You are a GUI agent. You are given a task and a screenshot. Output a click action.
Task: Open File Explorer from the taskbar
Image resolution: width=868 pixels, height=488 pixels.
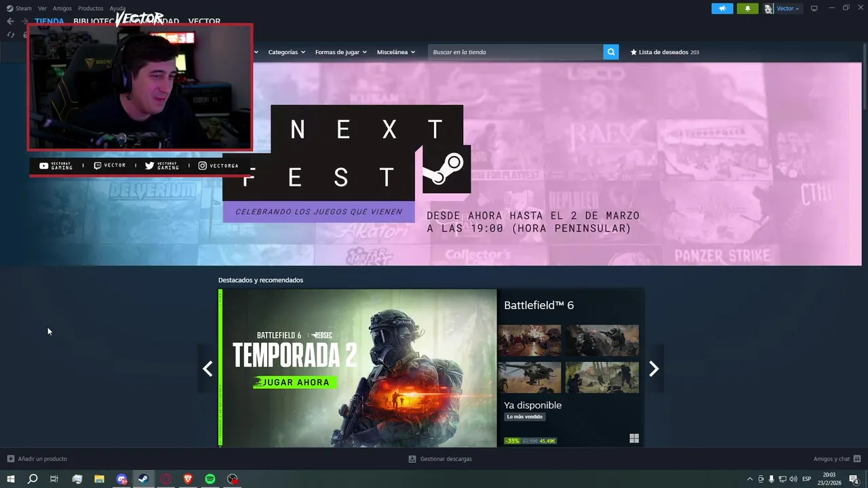pyautogui.click(x=99, y=479)
